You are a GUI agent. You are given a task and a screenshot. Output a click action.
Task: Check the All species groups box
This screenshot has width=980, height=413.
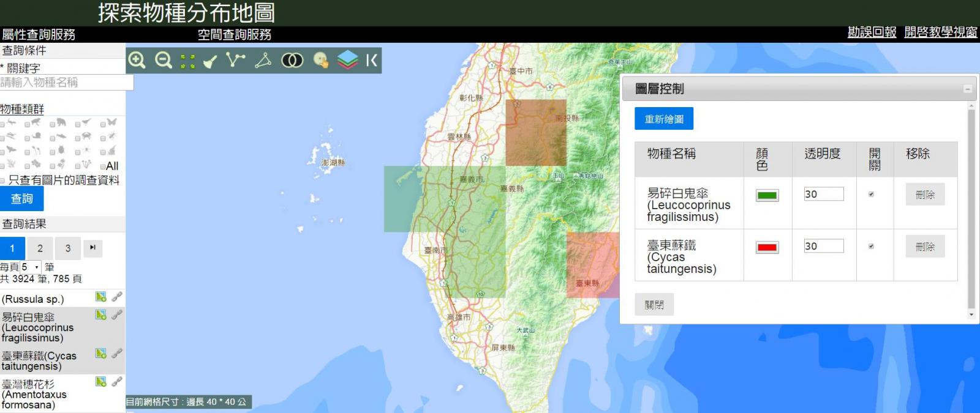103,166
